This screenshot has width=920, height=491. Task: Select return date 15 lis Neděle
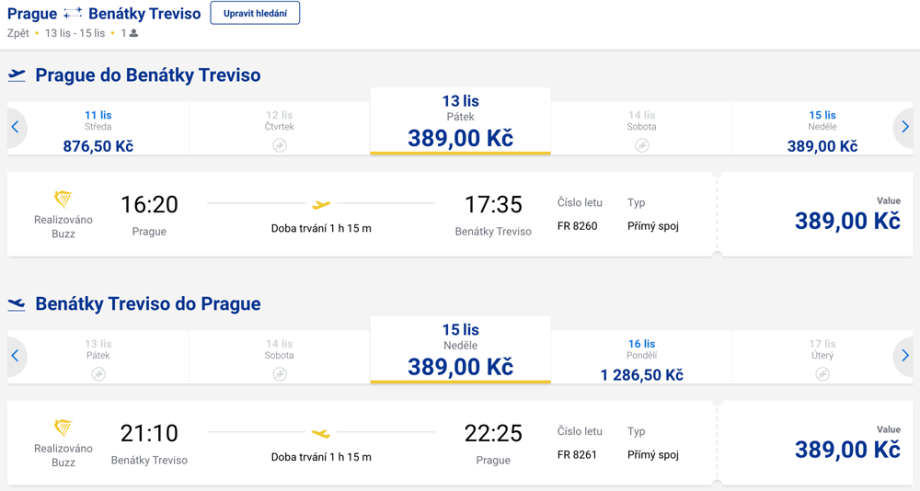point(460,351)
